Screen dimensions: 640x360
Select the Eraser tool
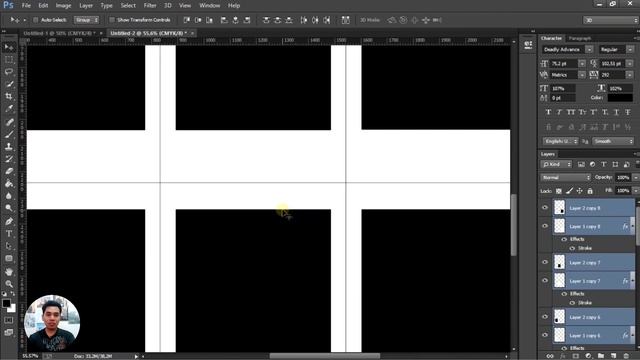9,171
